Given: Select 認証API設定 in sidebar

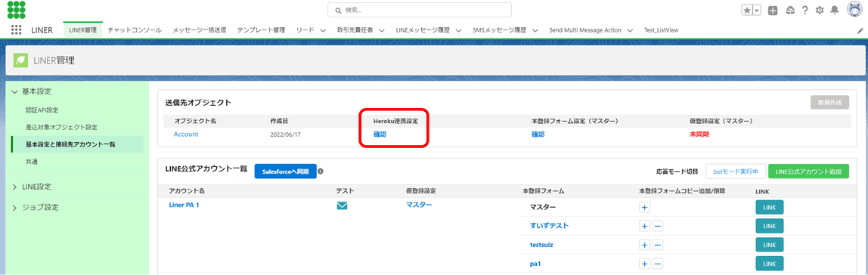Looking at the screenshot, I should (42, 110).
